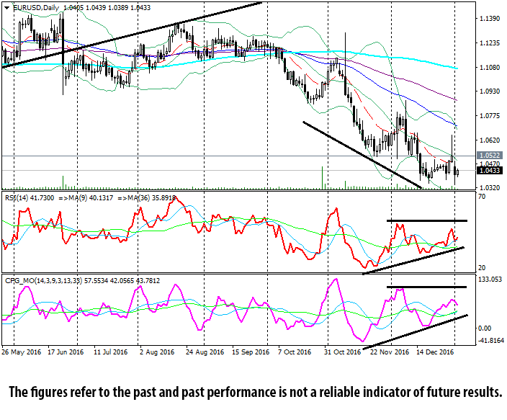Image resolution: width=507 pixels, height=420 pixels.
Task: Click the 14 Dec 2016 date label
Action: coord(435,352)
